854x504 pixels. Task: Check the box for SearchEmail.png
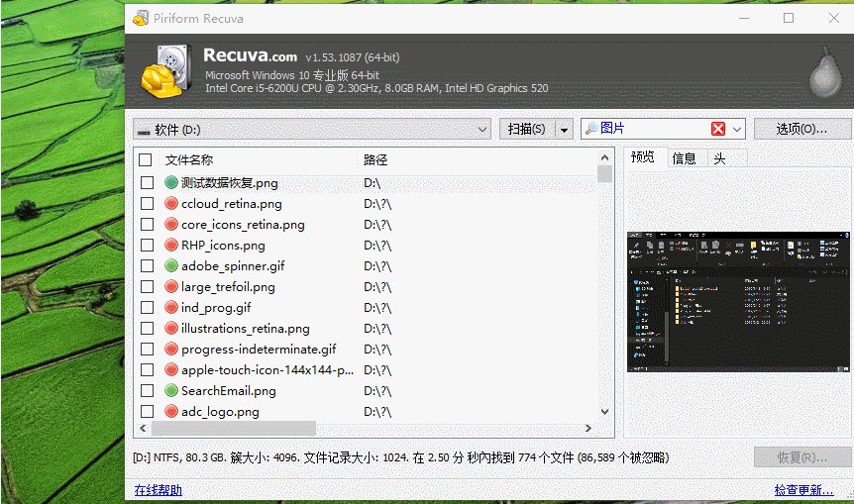(x=147, y=390)
